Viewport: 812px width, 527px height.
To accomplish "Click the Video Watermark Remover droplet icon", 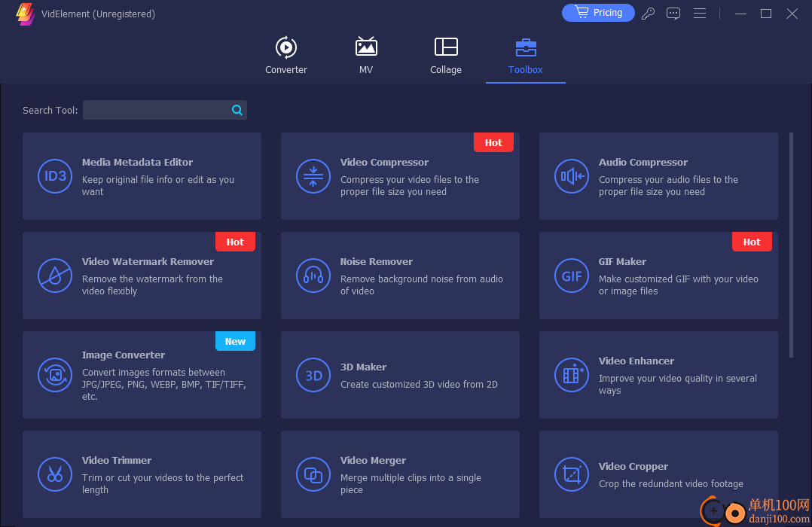I will click(x=55, y=276).
